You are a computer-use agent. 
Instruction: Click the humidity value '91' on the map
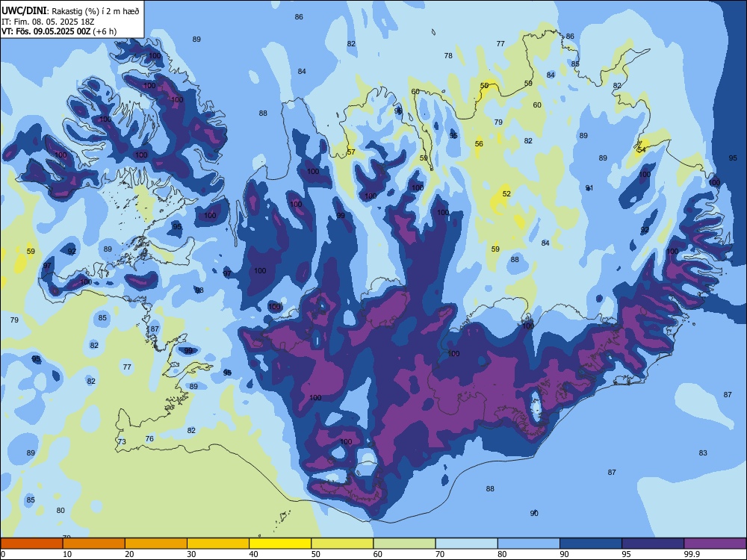click(x=589, y=188)
